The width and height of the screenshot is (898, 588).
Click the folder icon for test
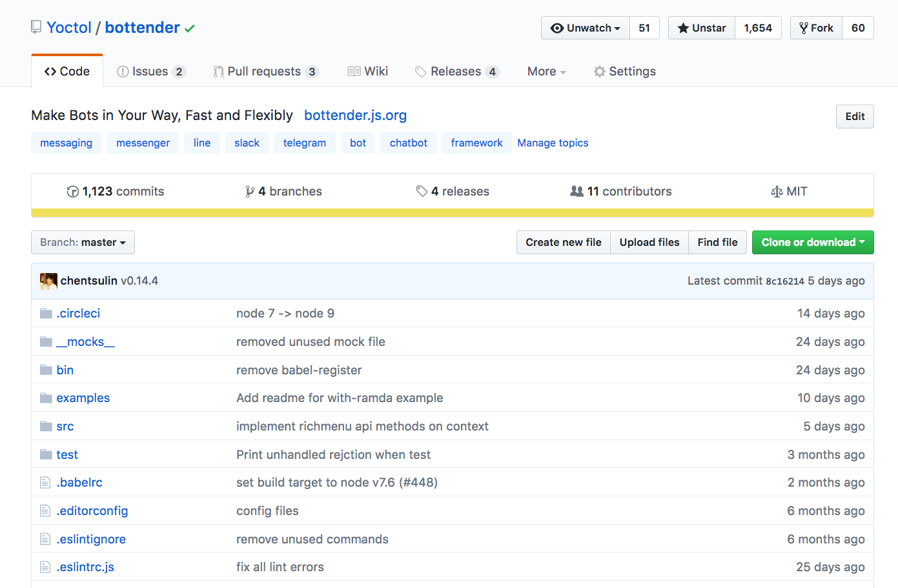46,454
